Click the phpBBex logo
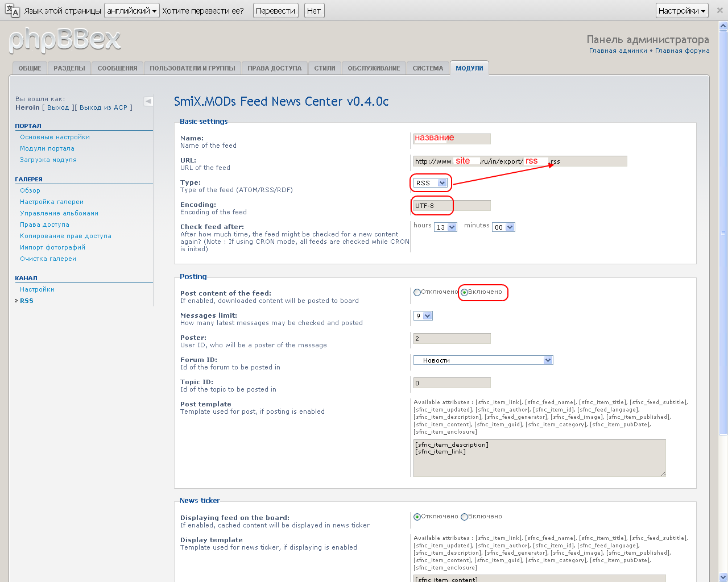This screenshot has height=582, width=728. 65,40
